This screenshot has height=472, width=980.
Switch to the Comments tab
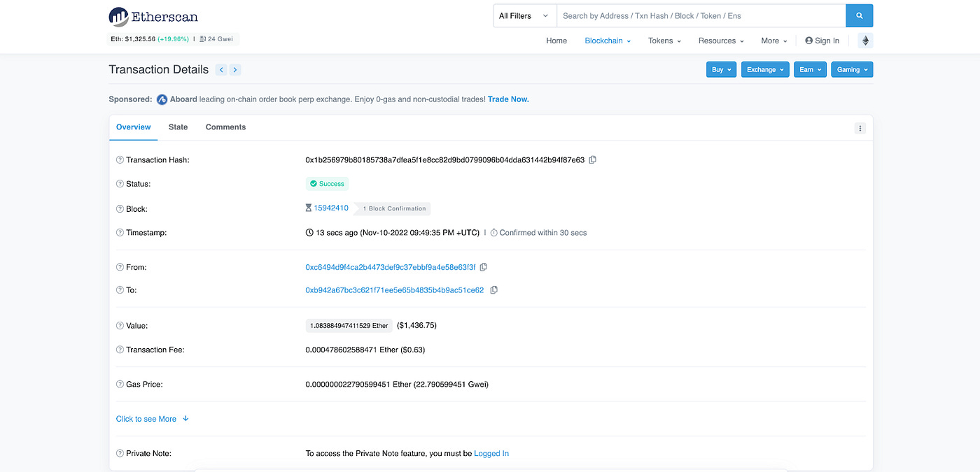(225, 127)
